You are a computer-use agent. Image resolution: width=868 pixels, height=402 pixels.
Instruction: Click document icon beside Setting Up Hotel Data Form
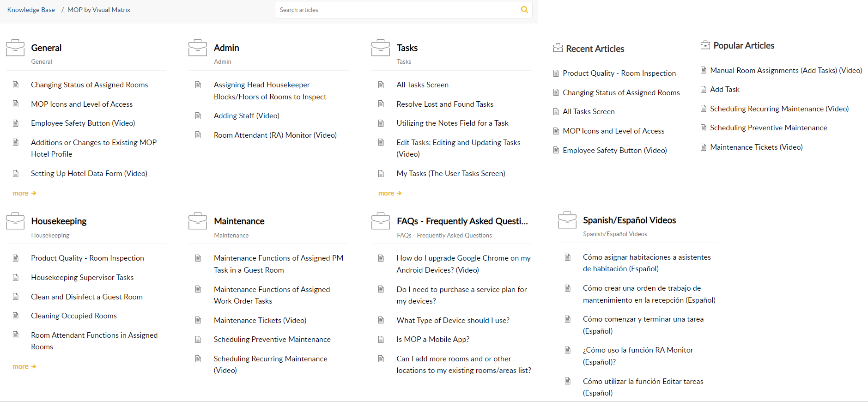16,173
